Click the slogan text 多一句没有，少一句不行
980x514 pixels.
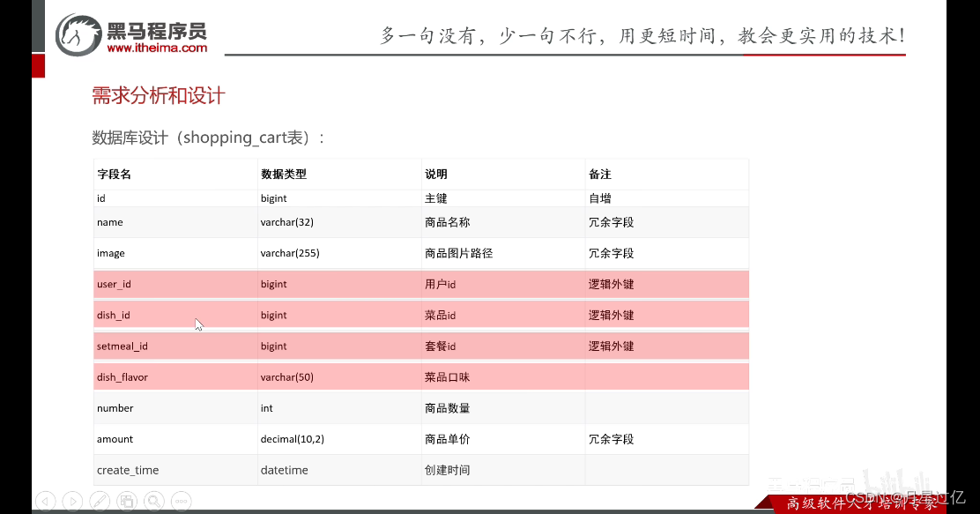487,35
